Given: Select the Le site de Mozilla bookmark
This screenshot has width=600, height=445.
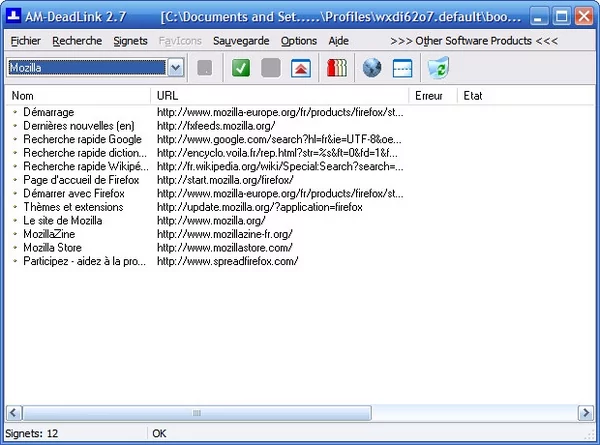Looking at the screenshot, I should point(63,220).
